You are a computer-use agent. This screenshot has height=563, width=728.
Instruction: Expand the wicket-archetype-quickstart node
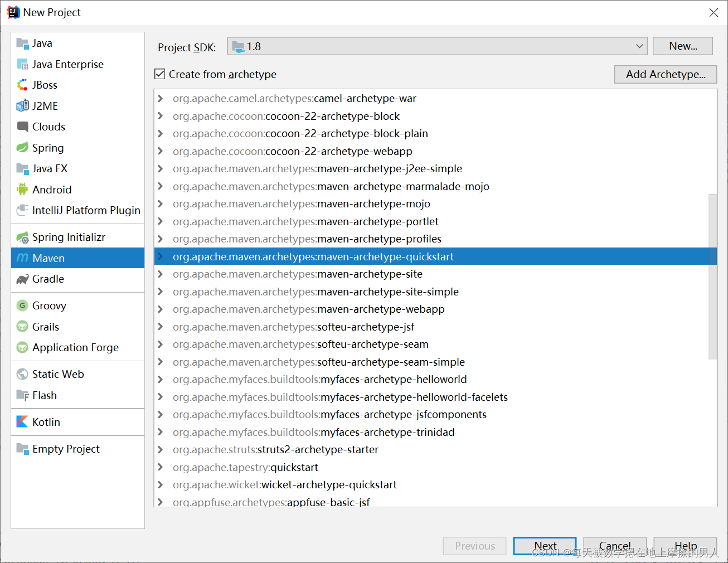pyautogui.click(x=161, y=485)
